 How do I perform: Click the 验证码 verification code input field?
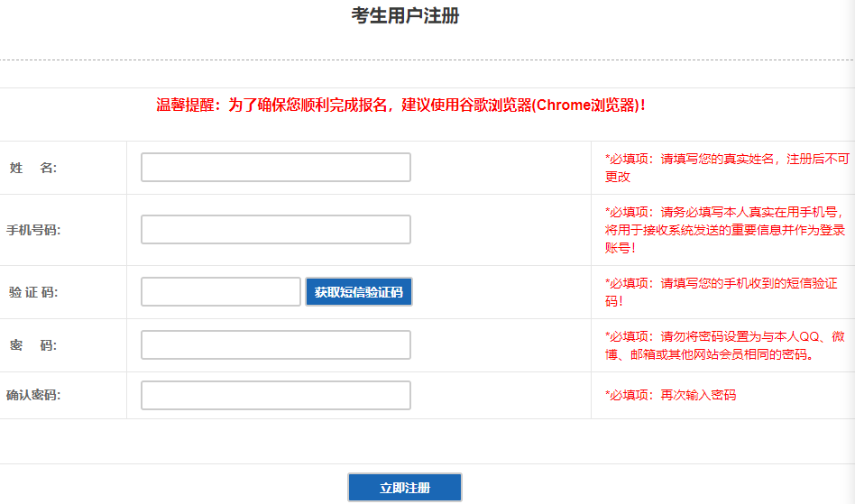tap(220, 292)
